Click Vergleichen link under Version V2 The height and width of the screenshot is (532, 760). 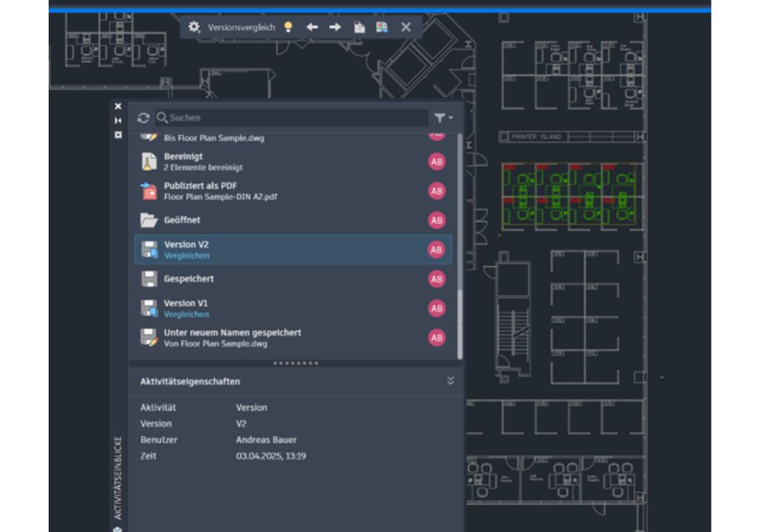click(x=186, y=256)
